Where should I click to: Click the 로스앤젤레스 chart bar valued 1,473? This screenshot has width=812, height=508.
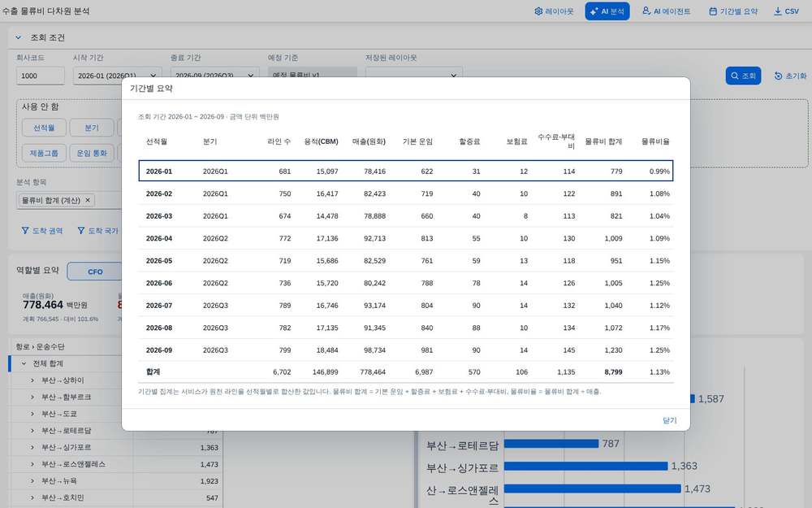pyautogui.click(x=593, y=488)
